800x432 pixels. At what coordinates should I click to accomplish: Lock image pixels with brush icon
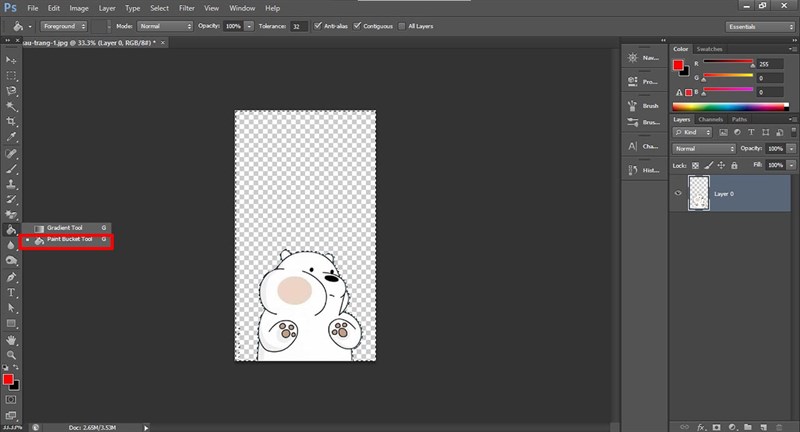[708, 165]
